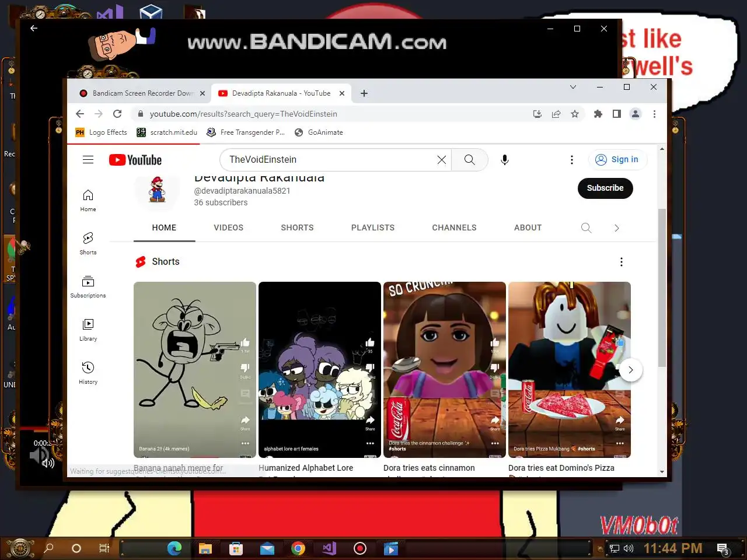The image size is (747, 560).
Task: Advance Shorts carousel with next arrow
Action: coord(630,370)
